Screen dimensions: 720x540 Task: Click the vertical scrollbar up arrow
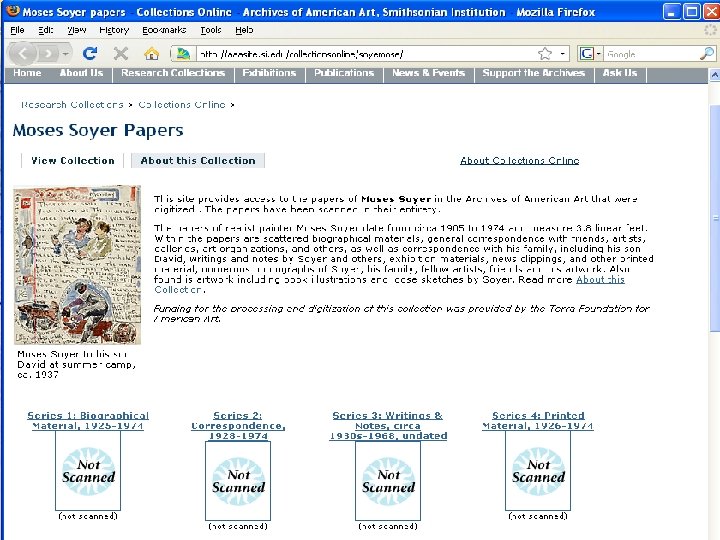point(714,74)
